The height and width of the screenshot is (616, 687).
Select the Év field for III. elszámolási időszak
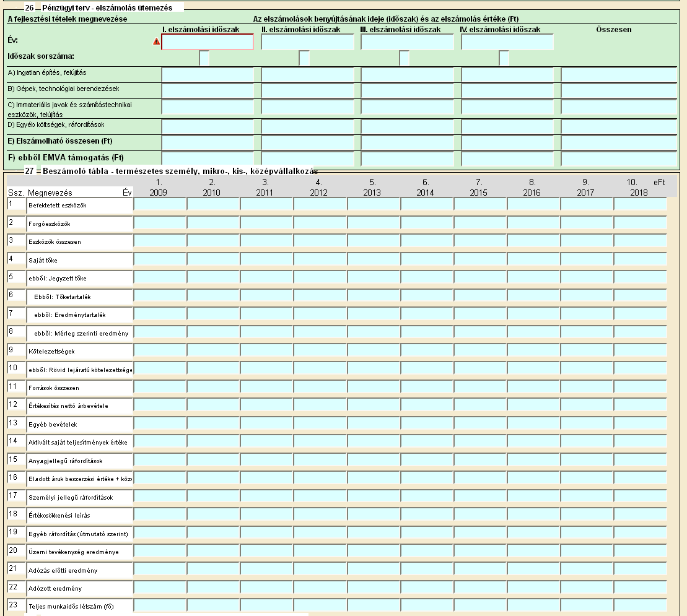tap(408, 42)
